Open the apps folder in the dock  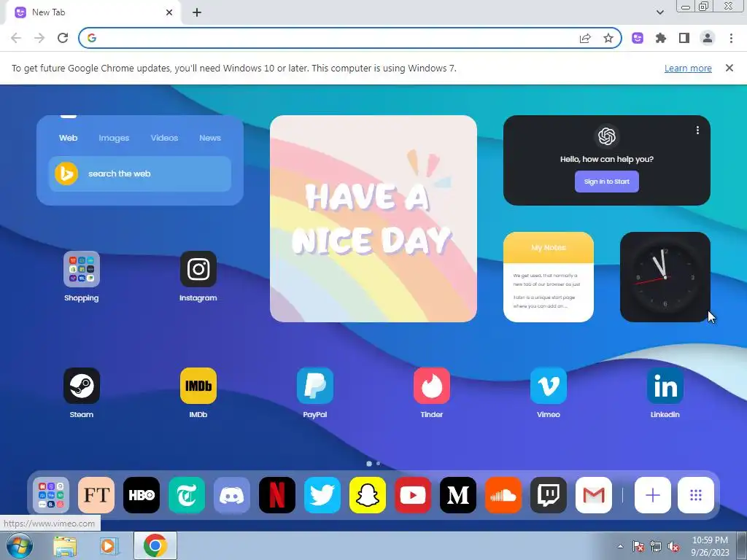pyautogui.click(x=51, y=495)
